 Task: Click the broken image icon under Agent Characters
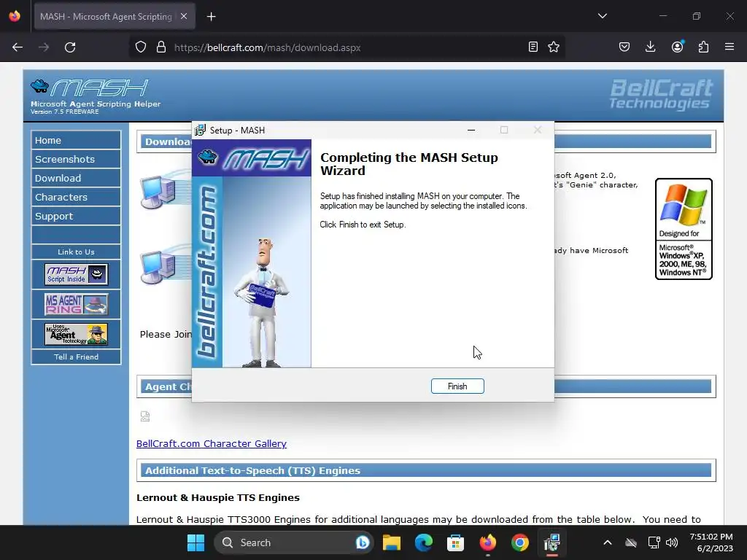click(145, 416)
